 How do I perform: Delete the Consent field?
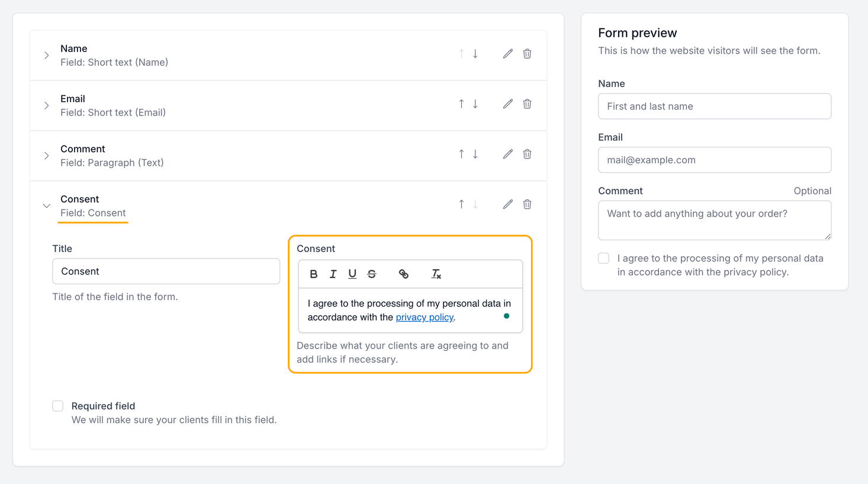527,205
